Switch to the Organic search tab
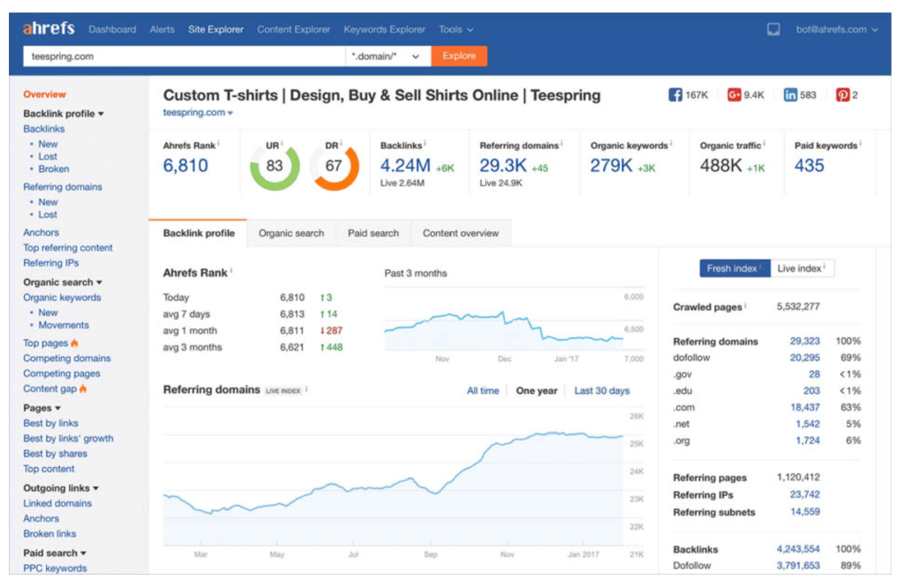904x588 pixels. [x=291, y=233]
